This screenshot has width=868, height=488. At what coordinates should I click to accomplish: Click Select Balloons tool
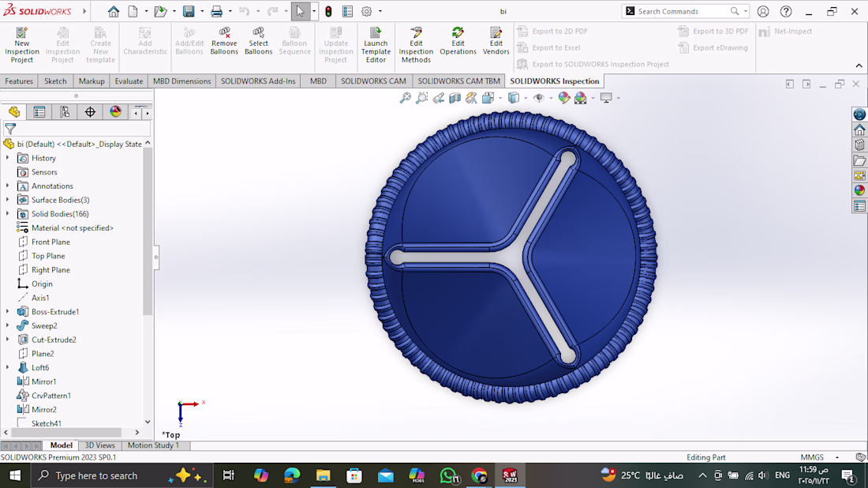coord(258,41)
